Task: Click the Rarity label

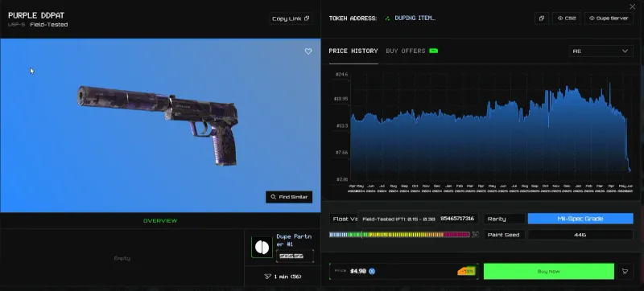Action: coord(504,219)
